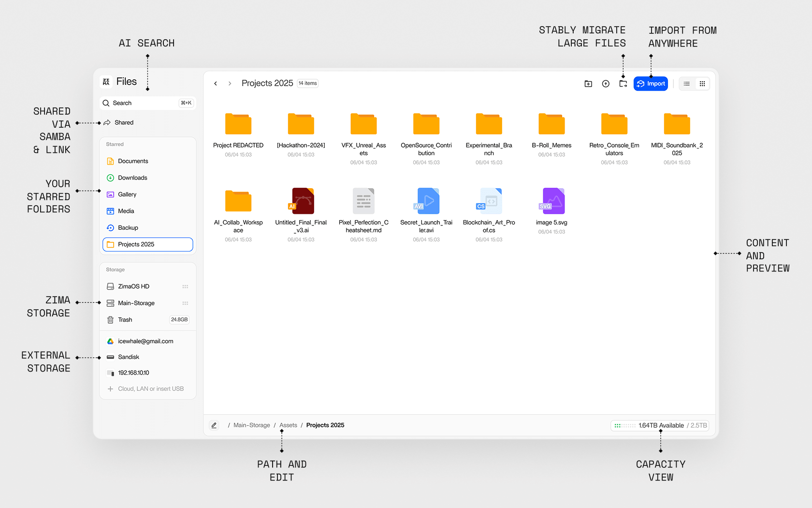812x508 pixels.
Task: Select Pixel_Perfection_Cheatsheet.md file
Action: click(363, 215)
